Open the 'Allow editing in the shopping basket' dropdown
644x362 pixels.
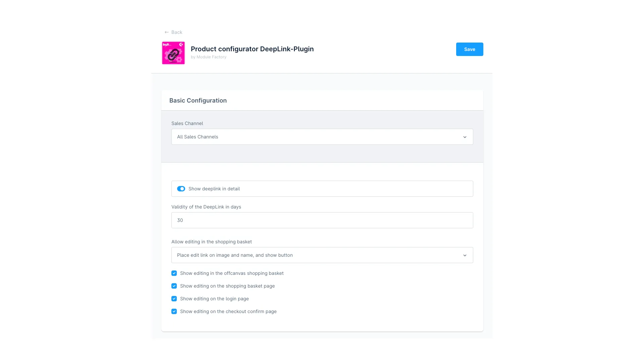tap(322, 255)
